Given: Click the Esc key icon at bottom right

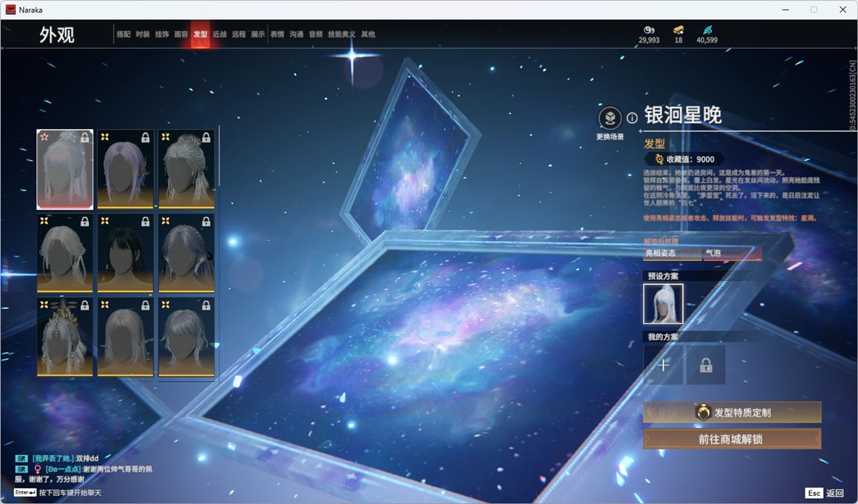Looking at the screenshot, I should pos(814,493).
